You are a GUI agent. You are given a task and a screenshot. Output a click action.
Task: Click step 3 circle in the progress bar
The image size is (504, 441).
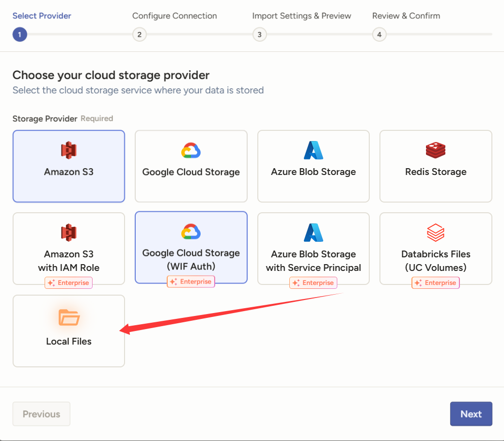coord(259,34)
